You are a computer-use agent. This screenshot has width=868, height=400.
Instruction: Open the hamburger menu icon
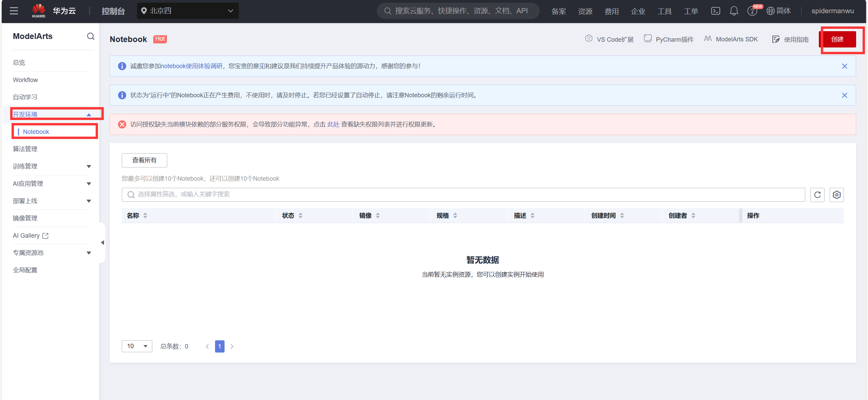click(14, 11)
